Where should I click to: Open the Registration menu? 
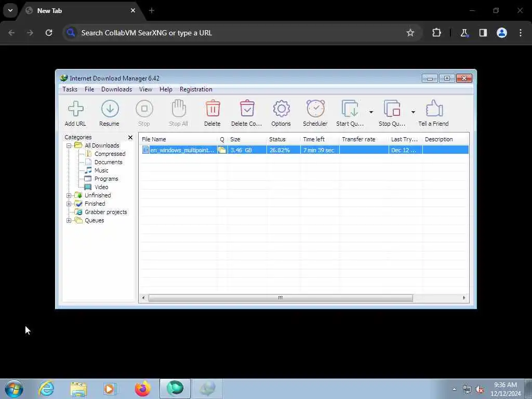(196, 89)
